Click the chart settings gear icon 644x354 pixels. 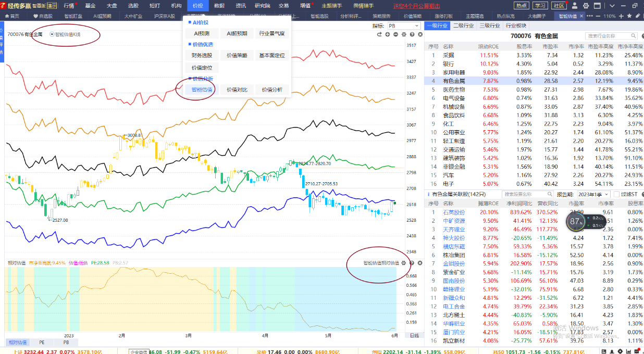(404, 34)
